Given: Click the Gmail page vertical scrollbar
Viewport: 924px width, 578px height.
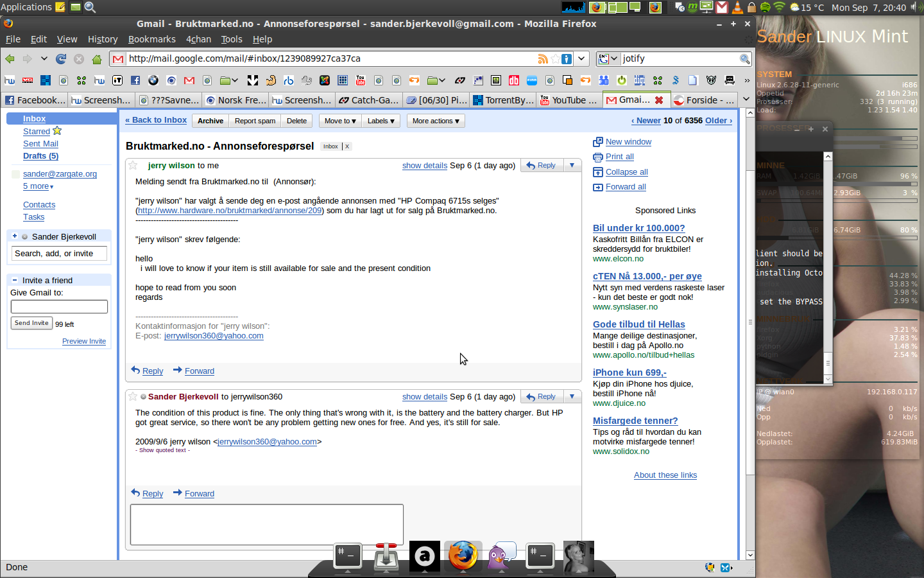Looking at the screenshot, I should coord(751,334).
